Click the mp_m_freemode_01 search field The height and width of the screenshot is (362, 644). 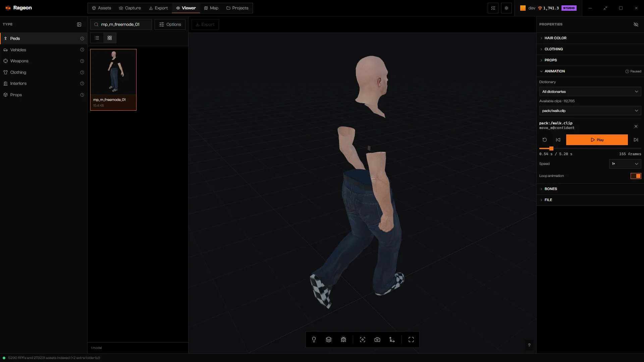[x=121, y=24]
